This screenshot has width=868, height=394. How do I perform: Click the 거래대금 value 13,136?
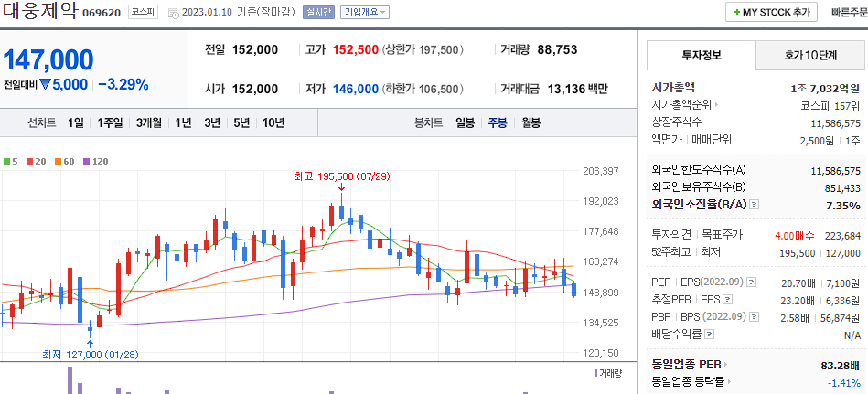coord(566,89)
